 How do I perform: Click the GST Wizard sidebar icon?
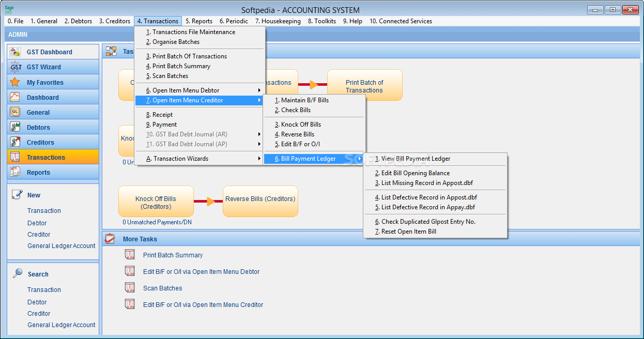coord(16,67)
